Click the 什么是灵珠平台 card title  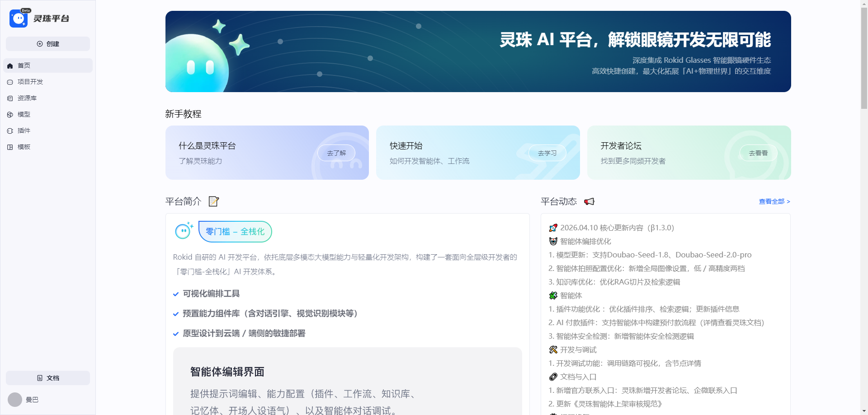pyautogui.click(x=207, y=145)
